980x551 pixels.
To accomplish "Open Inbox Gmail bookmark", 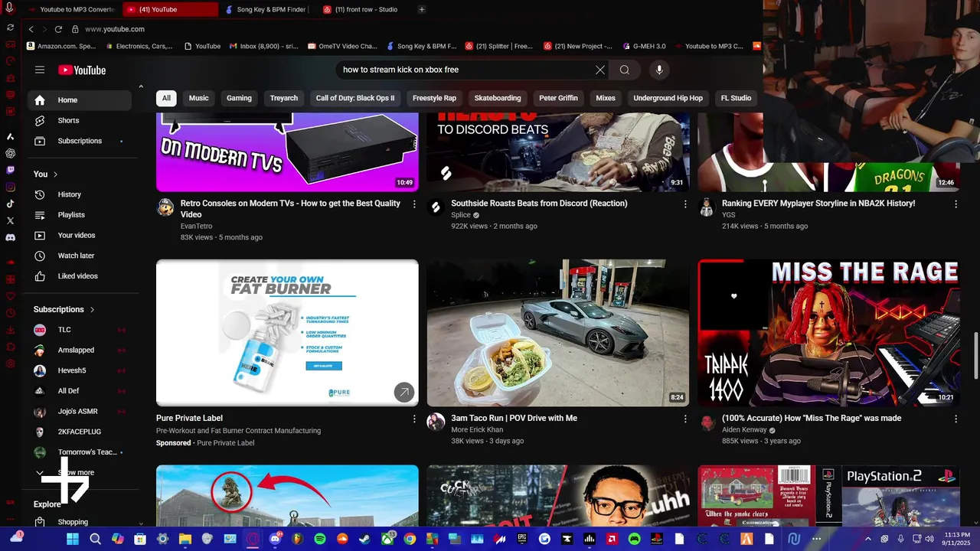I will point(264,46).
